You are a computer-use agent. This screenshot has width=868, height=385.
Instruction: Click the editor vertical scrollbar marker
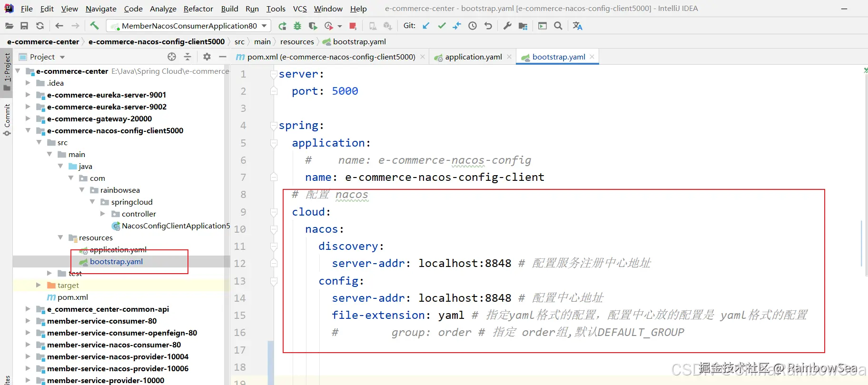click(862, 243)
